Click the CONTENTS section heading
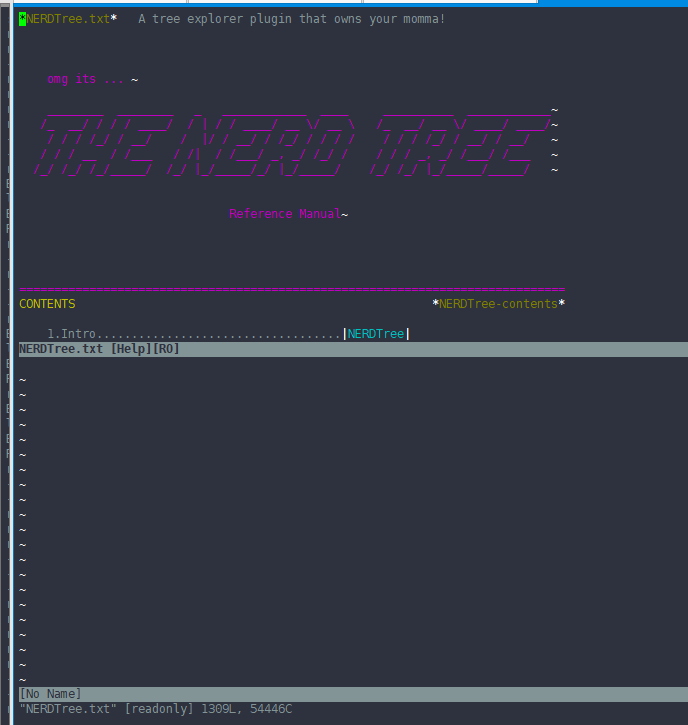The image size is (688, 725). click(47, 304)
